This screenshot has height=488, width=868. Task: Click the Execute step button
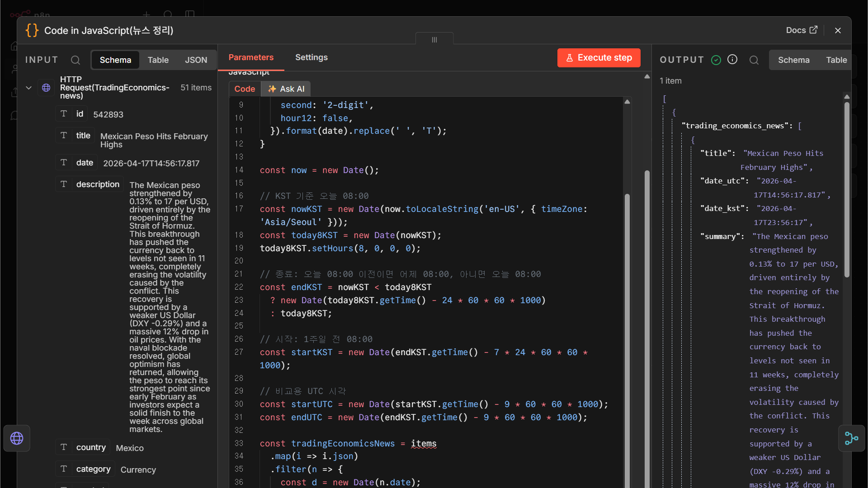599,58
